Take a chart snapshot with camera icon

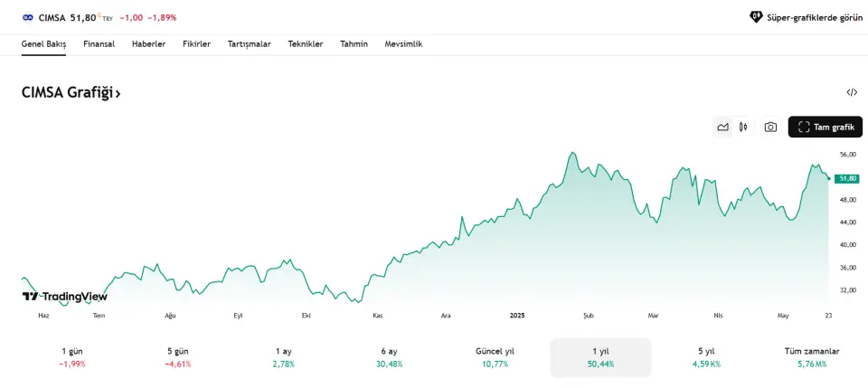770,128
